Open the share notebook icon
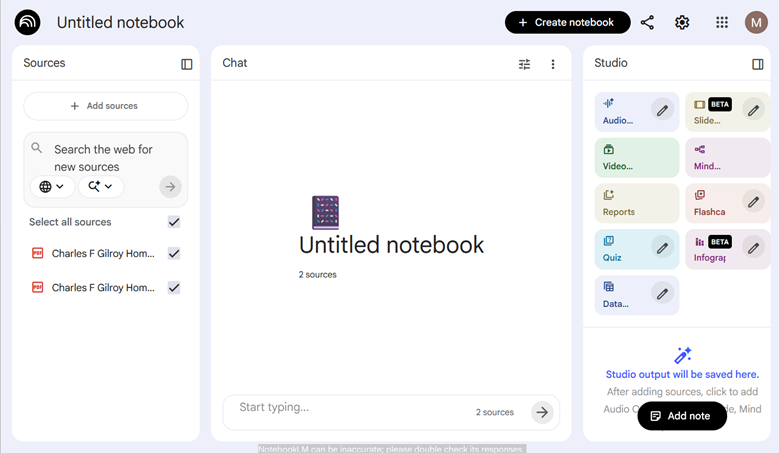 [x=647, y=22]
